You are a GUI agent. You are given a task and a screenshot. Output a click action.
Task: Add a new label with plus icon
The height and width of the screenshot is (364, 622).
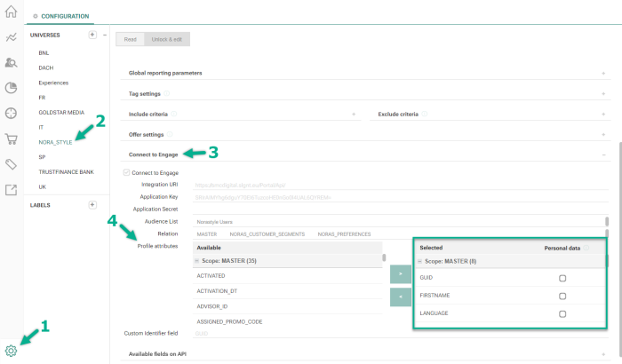pos(92,204)
